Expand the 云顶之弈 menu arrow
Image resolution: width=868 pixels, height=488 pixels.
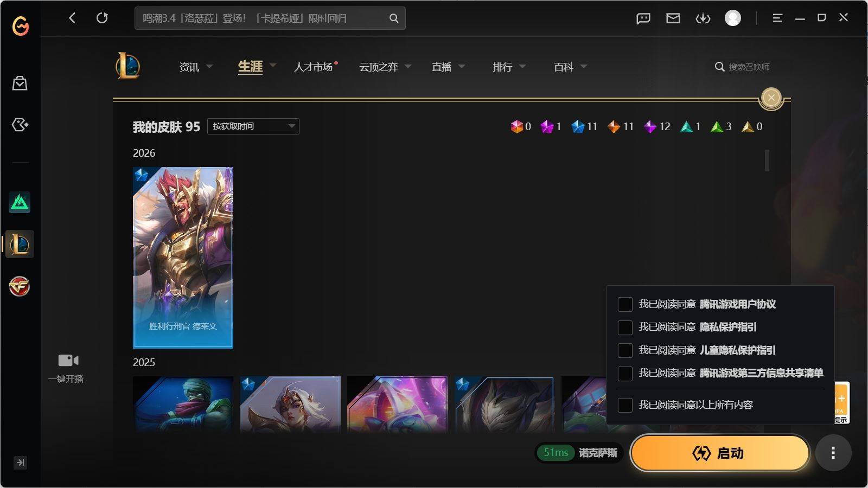[x=408, y=66]
